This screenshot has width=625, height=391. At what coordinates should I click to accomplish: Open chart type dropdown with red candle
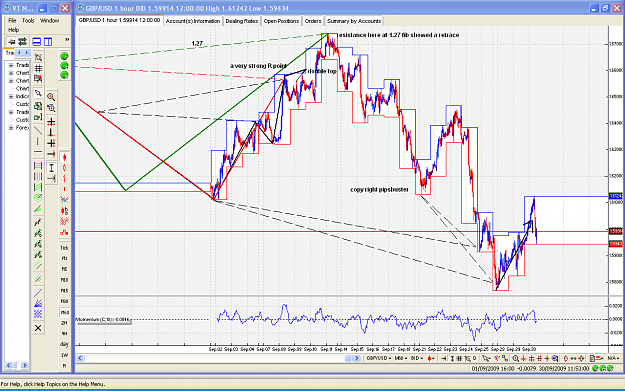coord(431,358)
